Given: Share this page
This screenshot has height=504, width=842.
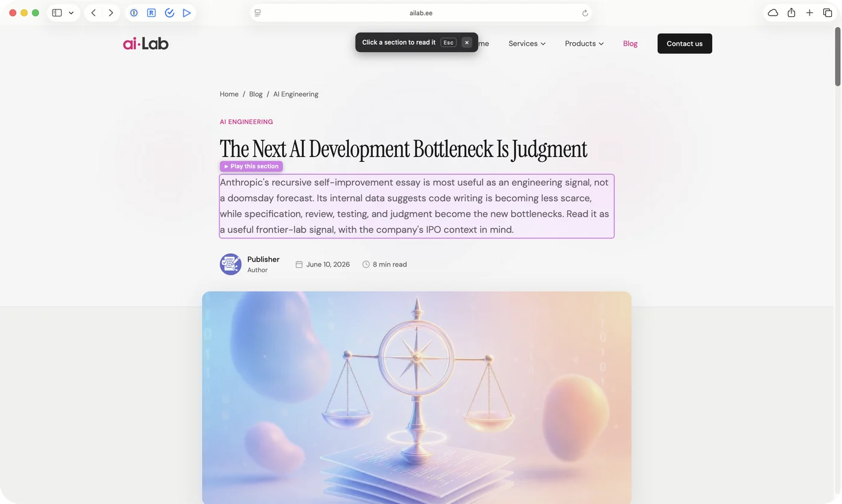Looking at the screenshot, I should click(791, 13).
